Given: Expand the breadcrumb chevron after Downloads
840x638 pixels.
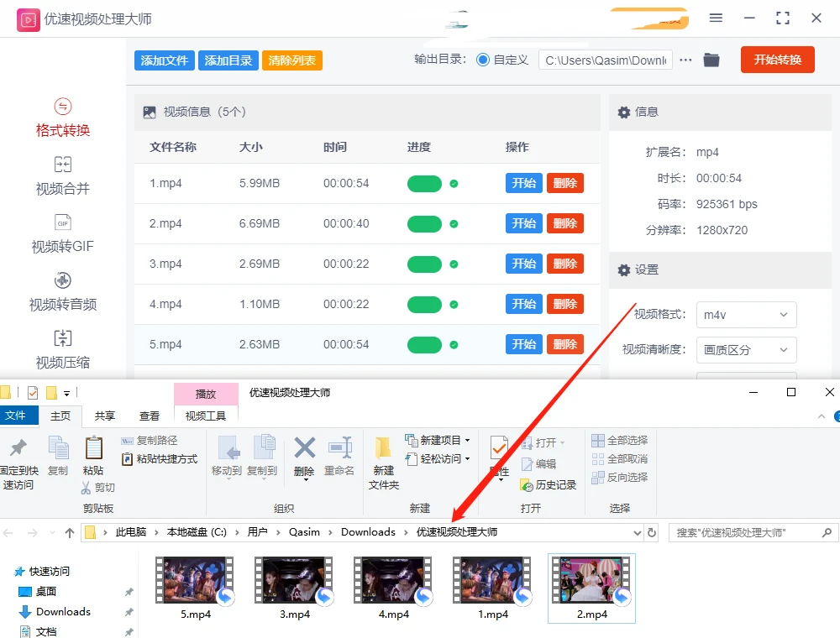Looking at the screenshot, I should pyautogui.click(x=406, y=532).
